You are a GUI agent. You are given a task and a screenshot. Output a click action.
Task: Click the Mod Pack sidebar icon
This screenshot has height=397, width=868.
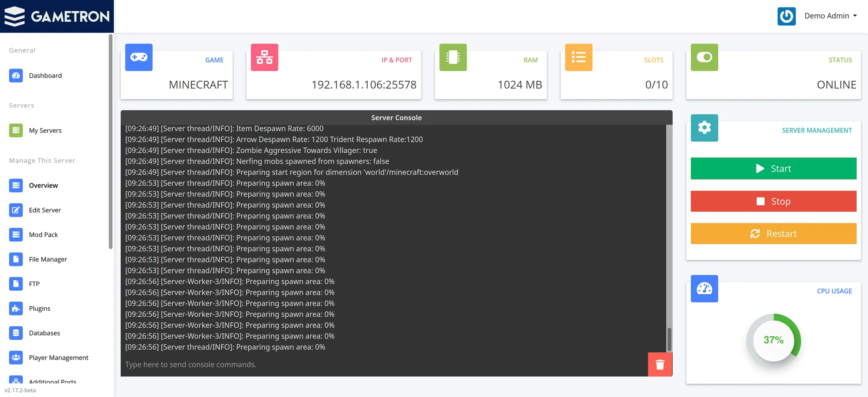tap(16, 235)
